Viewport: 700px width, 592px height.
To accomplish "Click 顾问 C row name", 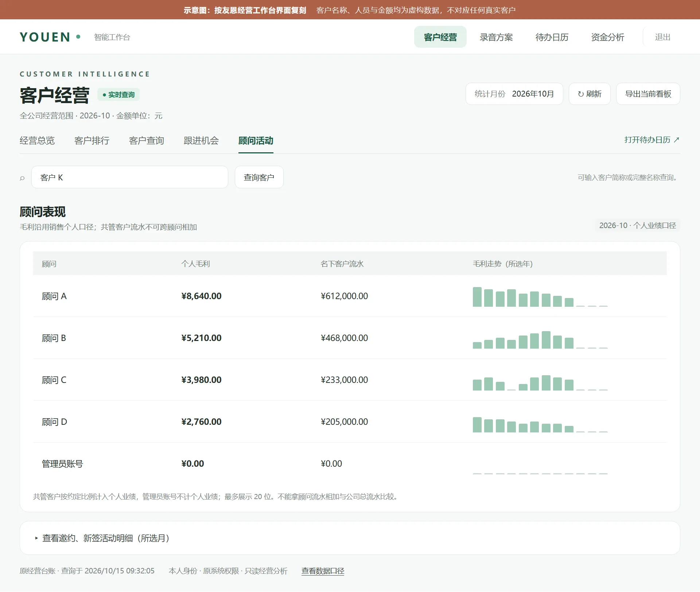I will pyautogui.click(x=54, y=380).
